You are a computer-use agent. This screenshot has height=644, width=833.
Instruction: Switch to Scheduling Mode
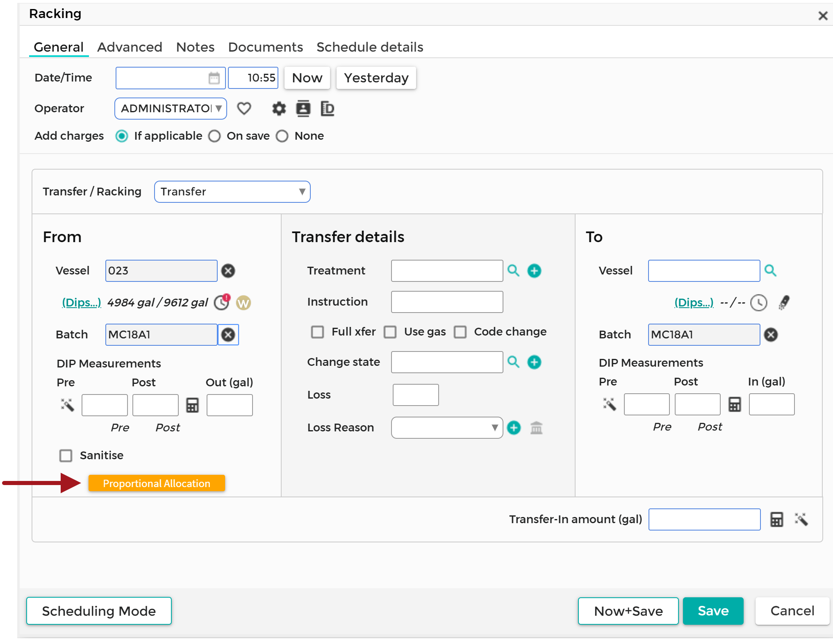tap(99, 611)
